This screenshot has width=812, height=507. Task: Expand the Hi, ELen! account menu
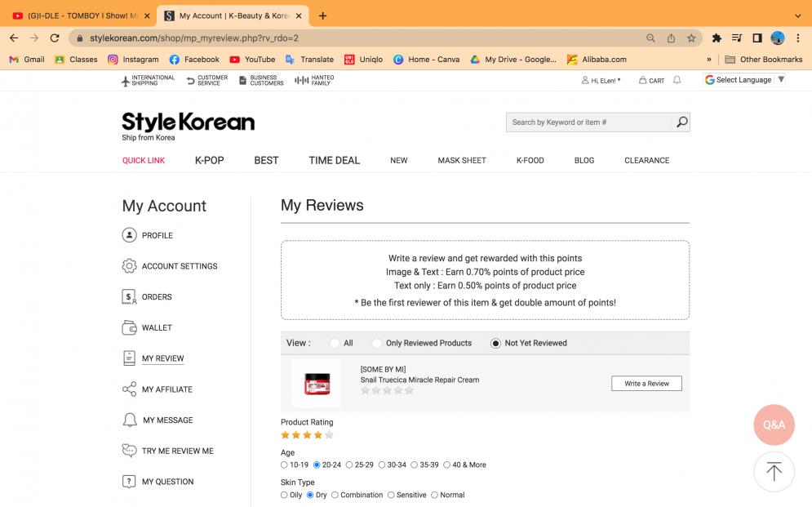pyautogui.click(x=601, y=80)
